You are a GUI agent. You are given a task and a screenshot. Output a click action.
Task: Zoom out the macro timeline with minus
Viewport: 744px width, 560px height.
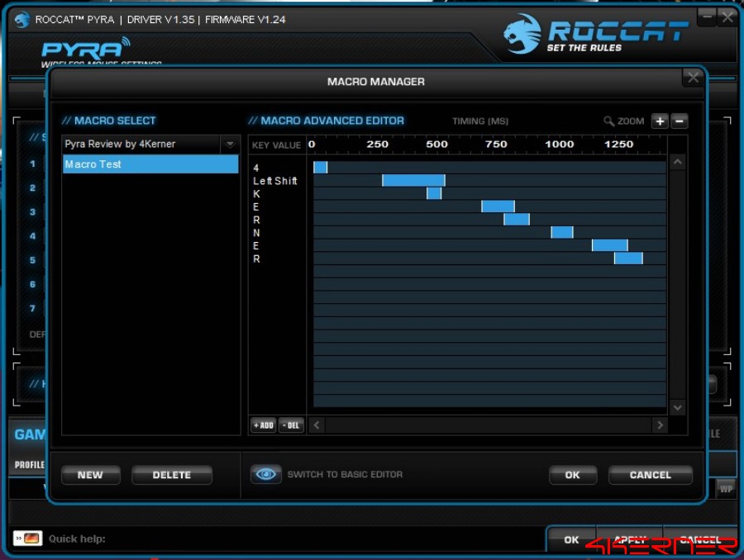tap(680, 121)
